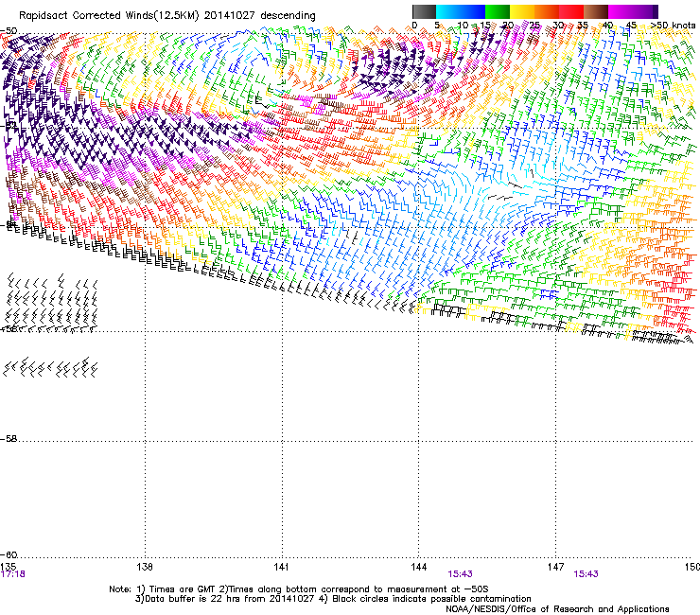Click the '-58' latitude axis label
This screenshot has height=615, width=700.
tap(9, 439)
